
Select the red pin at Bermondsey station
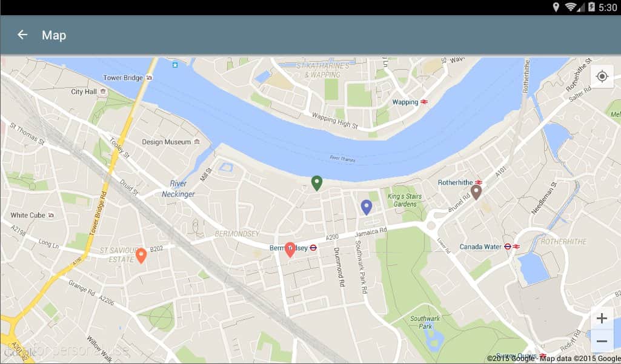point(290,250)
